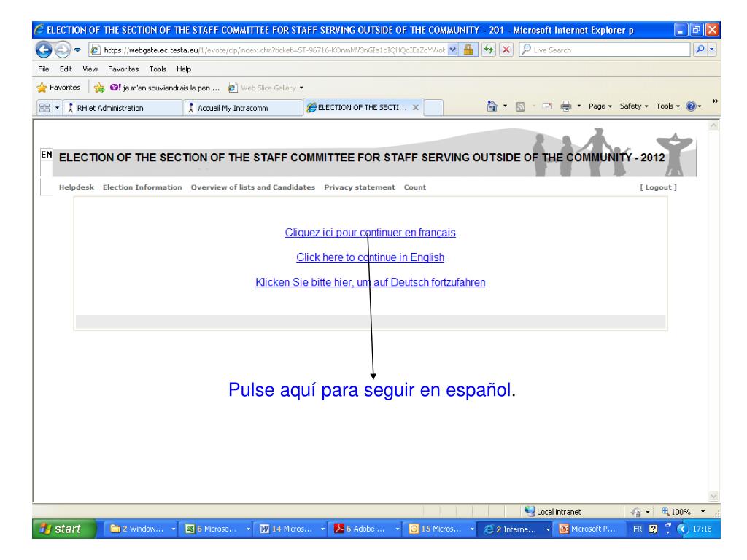
Task: Open the Tools command bar menu
Action: click(668, 106)
